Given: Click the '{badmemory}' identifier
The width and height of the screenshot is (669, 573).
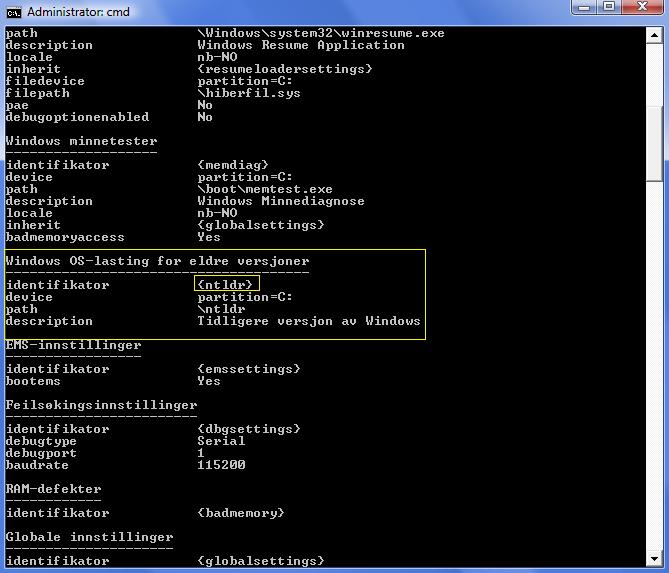Looking at the screenshot, I should click(x=241, y=513).
